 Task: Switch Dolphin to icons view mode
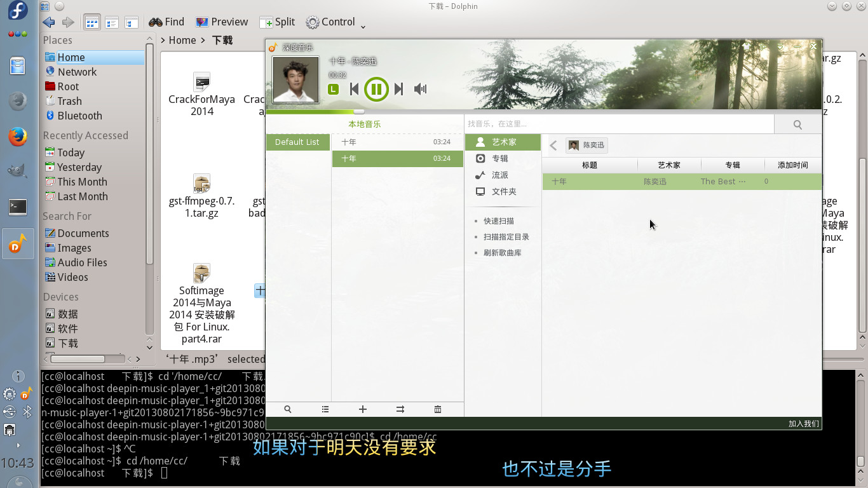coord(92,22)
